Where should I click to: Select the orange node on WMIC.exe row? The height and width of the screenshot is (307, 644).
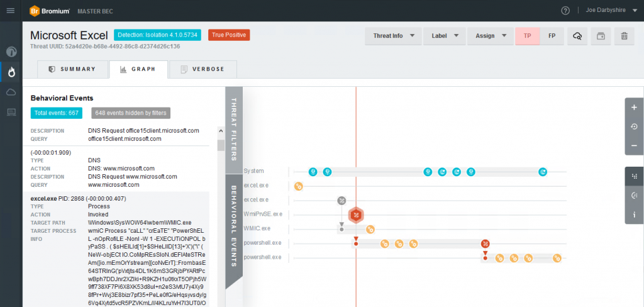tap(370, 230)
